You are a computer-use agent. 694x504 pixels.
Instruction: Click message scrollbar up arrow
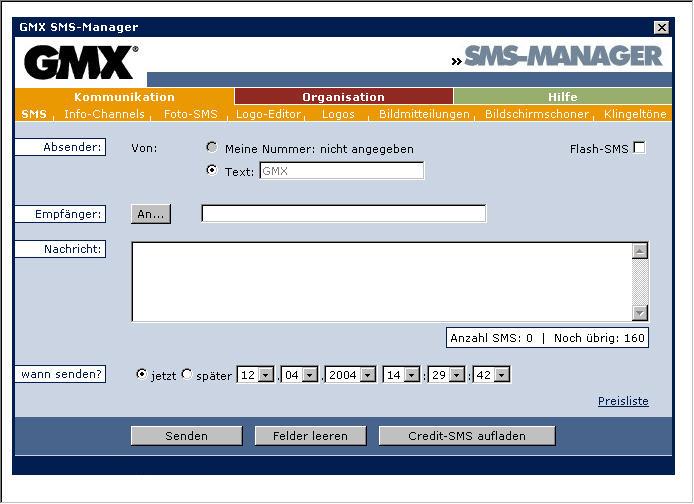pos(640,251)
